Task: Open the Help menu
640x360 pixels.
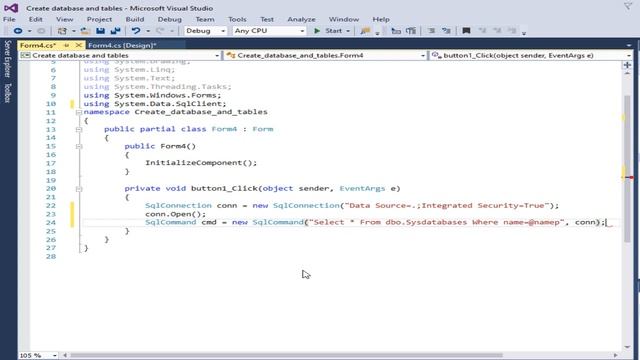Action: 381,19
